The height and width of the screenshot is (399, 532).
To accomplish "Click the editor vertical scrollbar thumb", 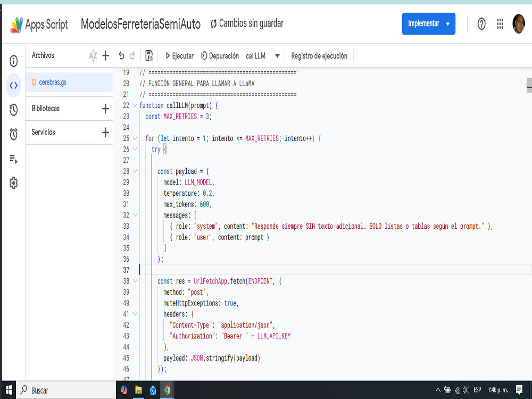I will 529,85.
